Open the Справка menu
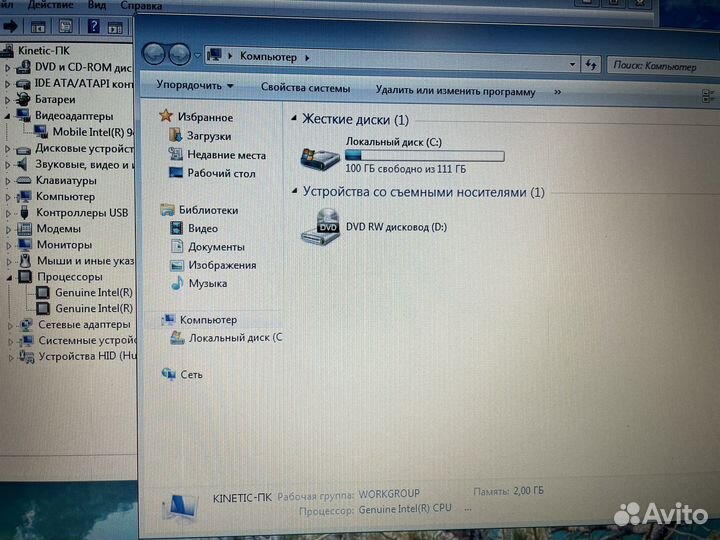Viewport: 720px width, 540px height. click(141, 6)
